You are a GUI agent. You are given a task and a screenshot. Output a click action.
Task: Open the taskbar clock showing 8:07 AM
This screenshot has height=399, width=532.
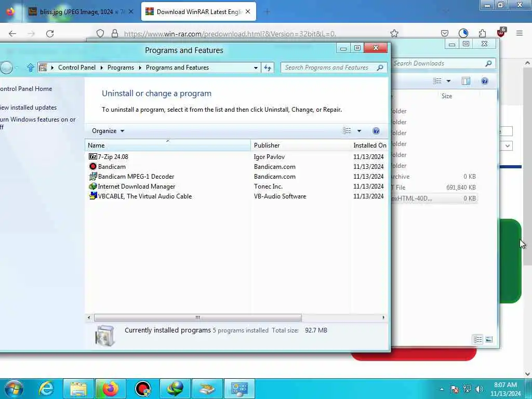(x=506, y=389)
